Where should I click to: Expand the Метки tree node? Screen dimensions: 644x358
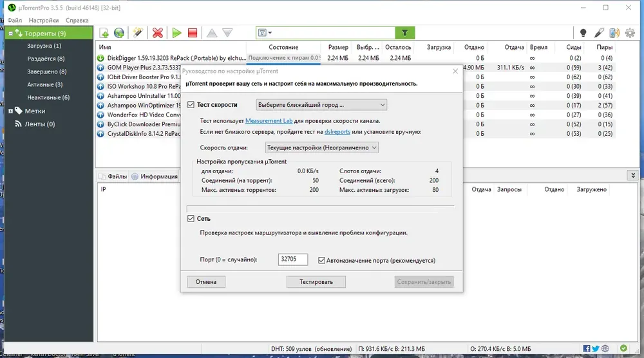tap(11, 111)
